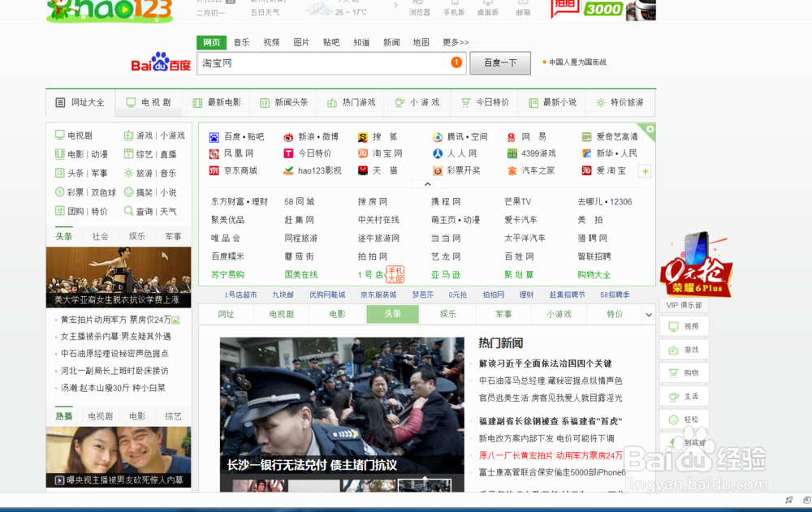Click the 汽车之家 icon
The width and height of the screenshot is (812, 512).
[512, 171]
